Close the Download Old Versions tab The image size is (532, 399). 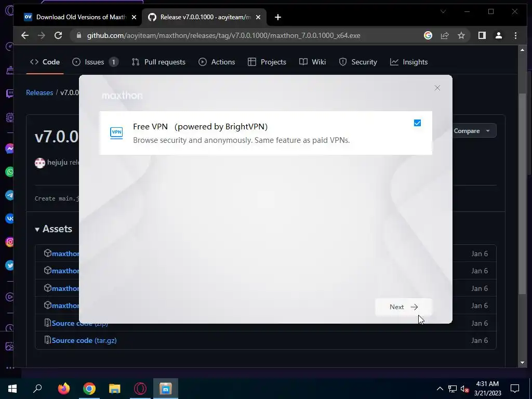[x=134, y=17]
